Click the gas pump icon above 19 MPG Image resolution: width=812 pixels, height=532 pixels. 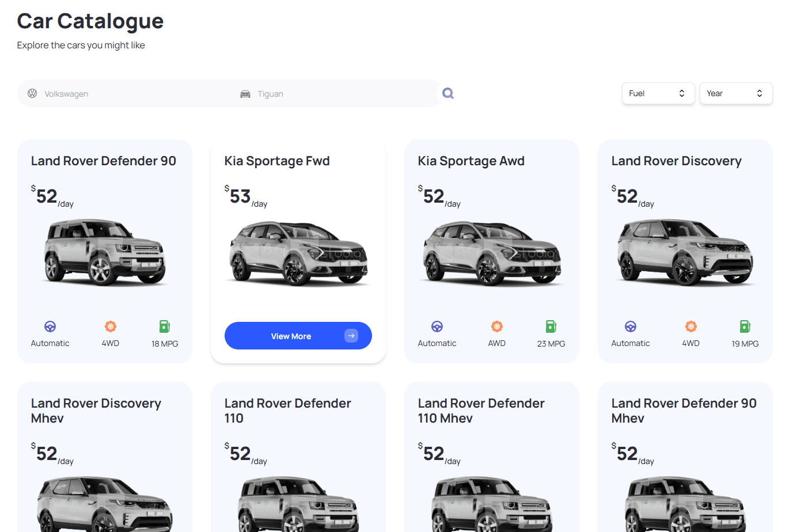click(x=745, y=326)
